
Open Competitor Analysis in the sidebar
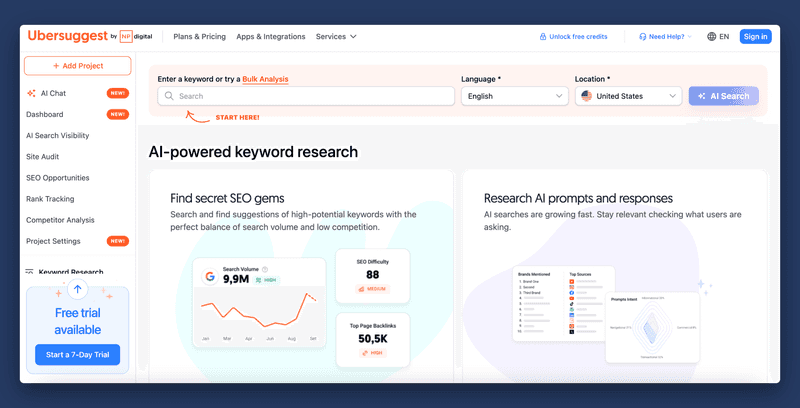tap(60, 220)
